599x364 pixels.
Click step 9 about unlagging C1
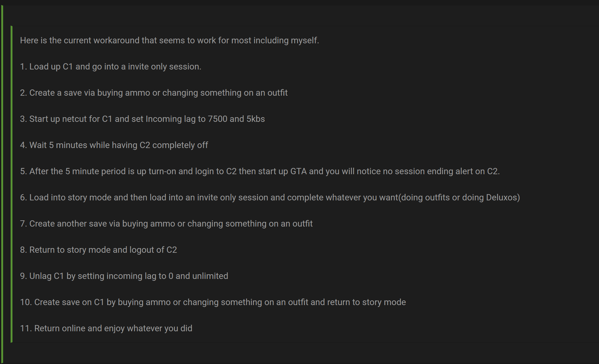tap(124, 276)
